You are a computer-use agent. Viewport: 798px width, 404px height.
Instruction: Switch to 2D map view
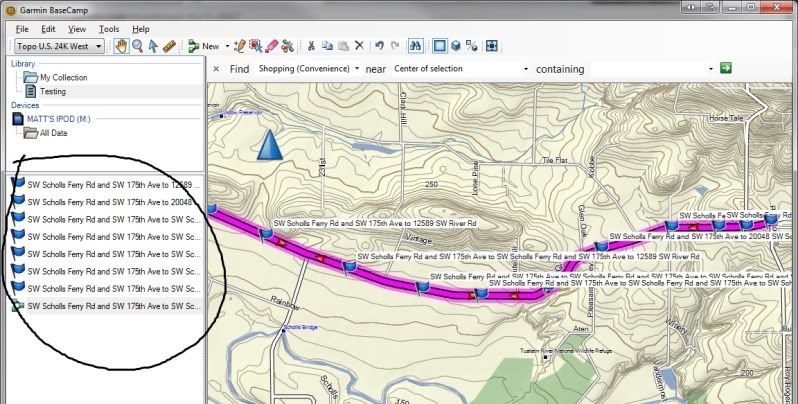pyautogui.click(x=440, y=46)
